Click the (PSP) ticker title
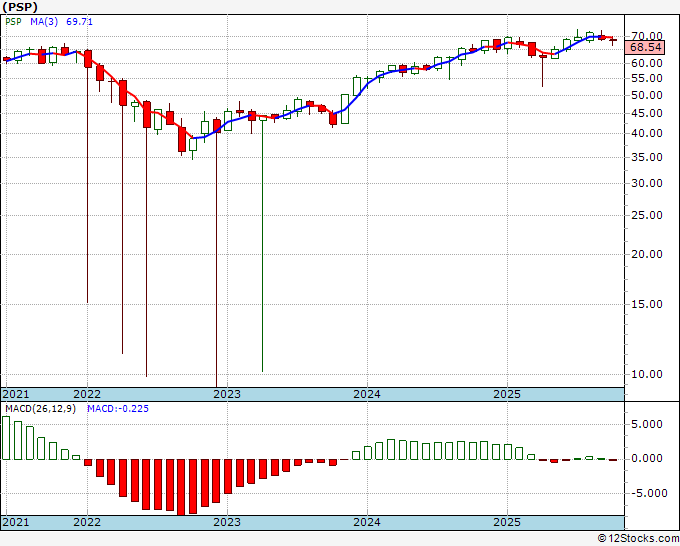Image resolution: width=680 pixels, height=546 pixels. [x=20, y=7]
